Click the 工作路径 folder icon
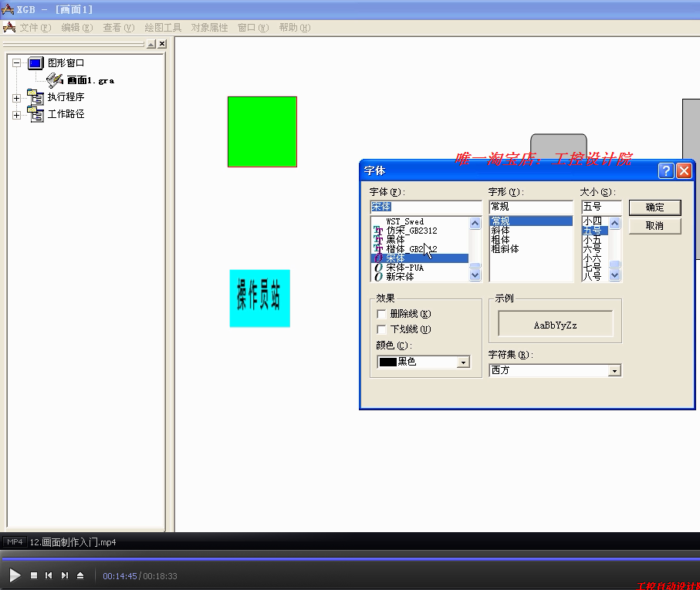This screenshot has height=590, width=700. click(x=36, y=114)
